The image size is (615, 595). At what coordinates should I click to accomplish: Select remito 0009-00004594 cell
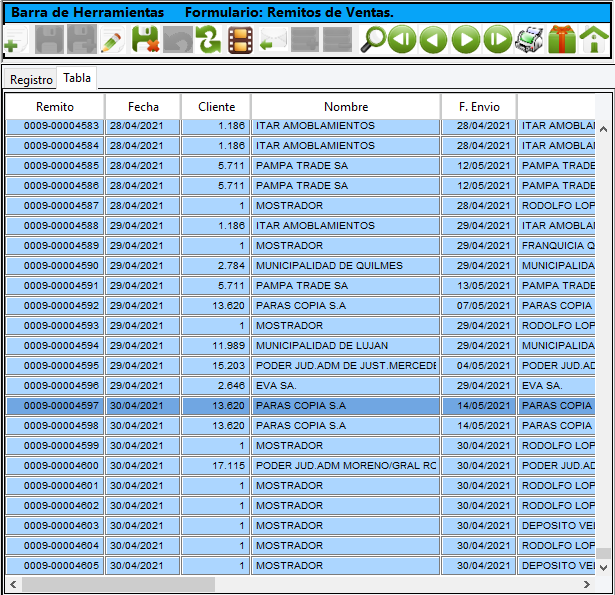coord(55,346)
